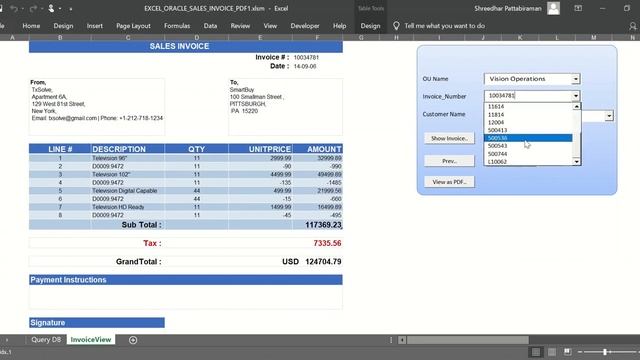The width and height of the screenshot is (640, 360).
Task: Select invoice 11814 in the list
Action: (x=528, y=115)
